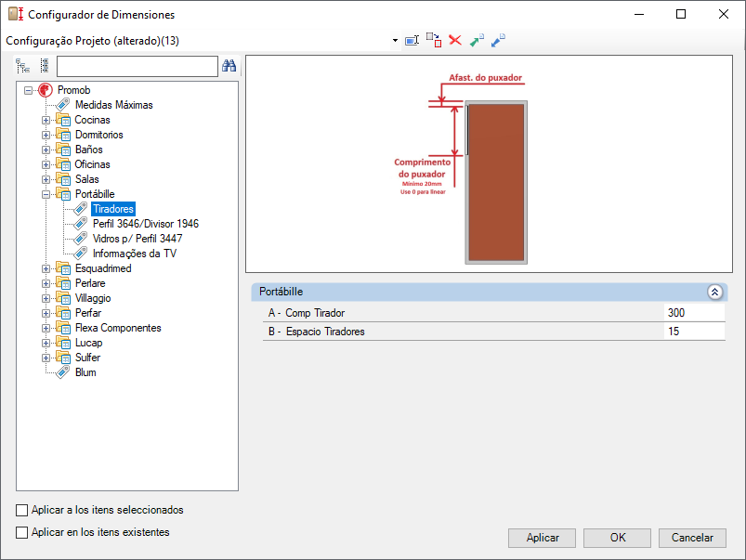The height and width of the screenshot is (560, 746).
Task: Click the Aplicar button
Action: [542, 538]
